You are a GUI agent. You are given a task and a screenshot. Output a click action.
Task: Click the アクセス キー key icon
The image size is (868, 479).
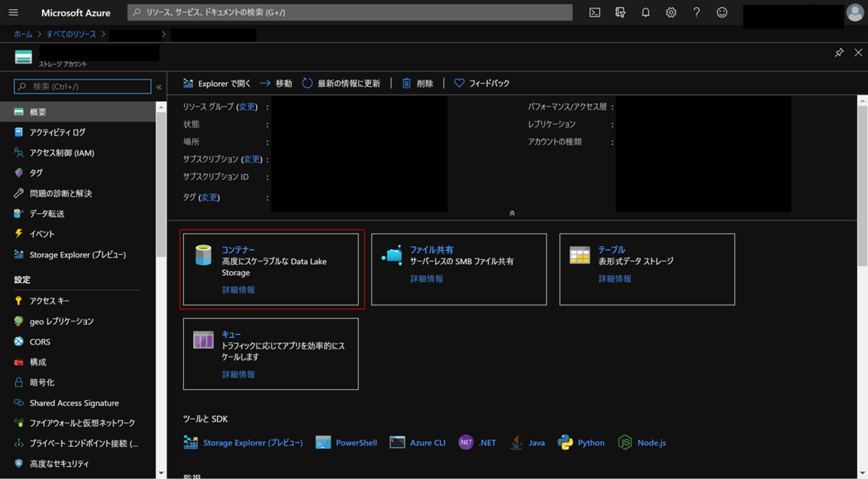tap(19, 300)
